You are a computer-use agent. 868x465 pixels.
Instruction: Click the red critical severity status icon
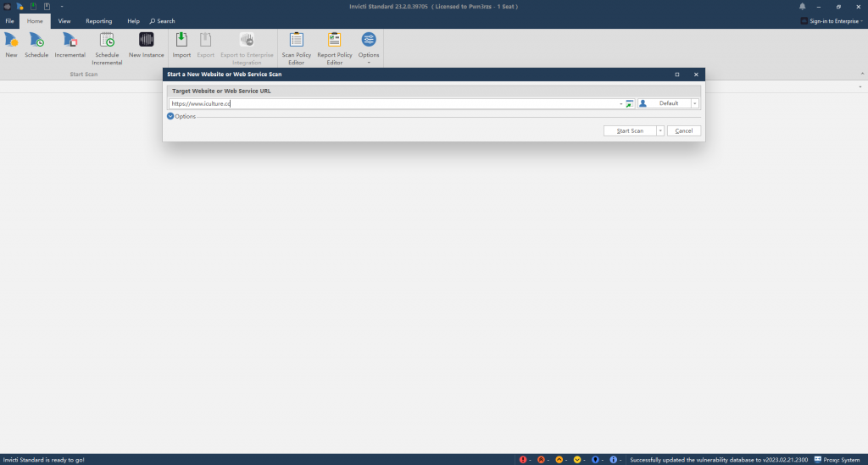coord(522,459)
